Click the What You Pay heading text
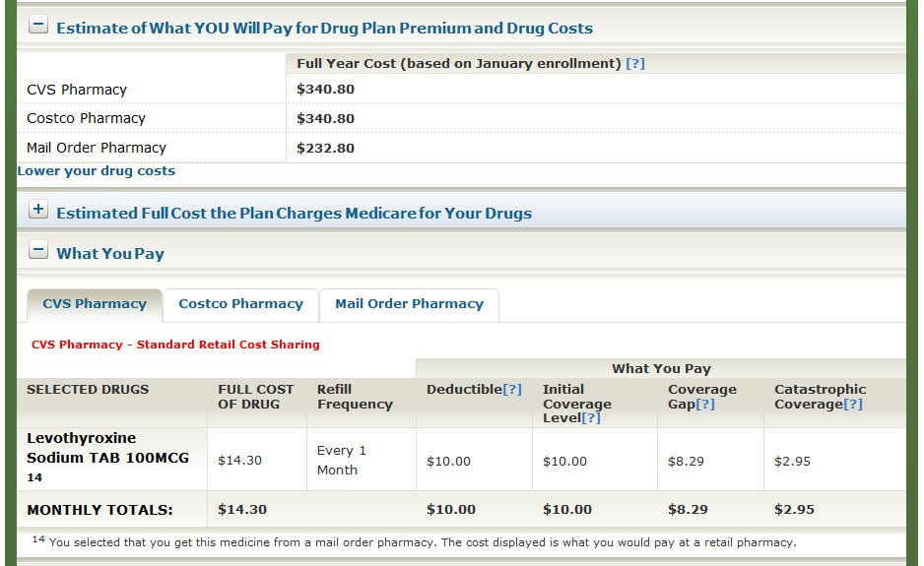The image size is (924, 566). point(110,254)
